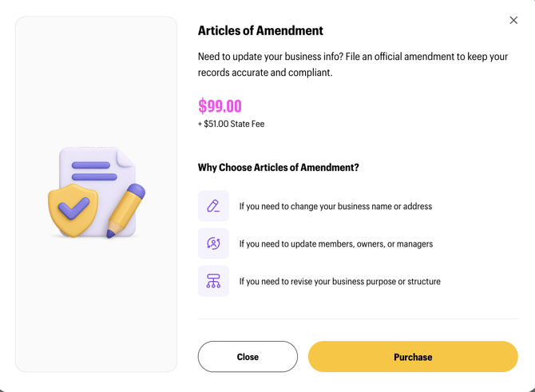
Task: Click the business structure hierarchy icon
Action: click(x=213, y=281)
